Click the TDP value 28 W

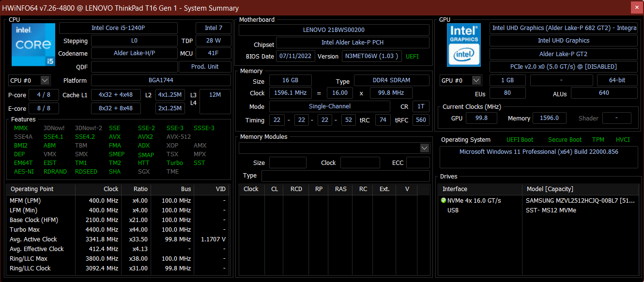[214, 41]
